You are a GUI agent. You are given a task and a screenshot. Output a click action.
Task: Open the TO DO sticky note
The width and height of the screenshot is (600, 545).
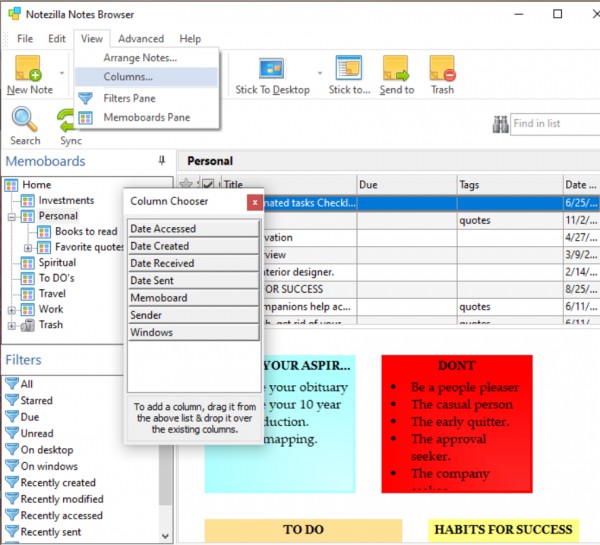click(303, 530)
